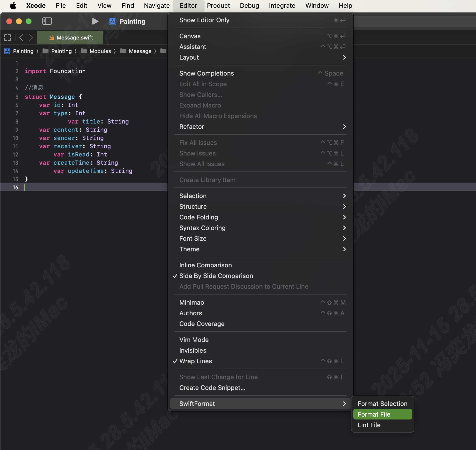Viewport: 476px width, 450px height.
Task: Click Lint File in submenu
Action: coord(369,425)
